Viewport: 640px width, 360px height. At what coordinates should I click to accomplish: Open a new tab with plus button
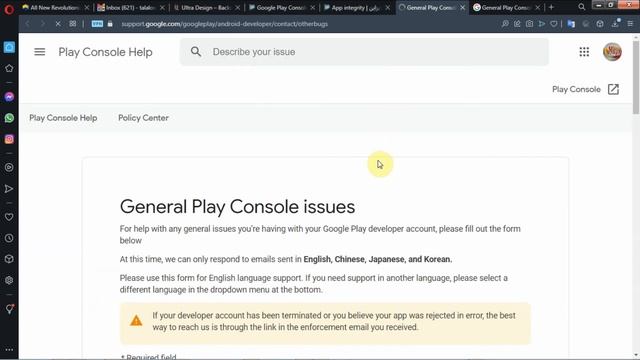[551, 7]
